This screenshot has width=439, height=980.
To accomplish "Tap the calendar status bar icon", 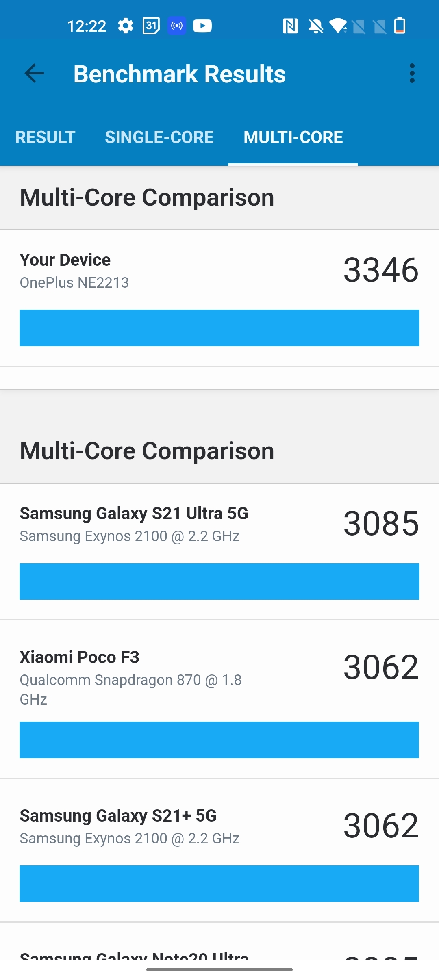I will (x=151, y=26).
